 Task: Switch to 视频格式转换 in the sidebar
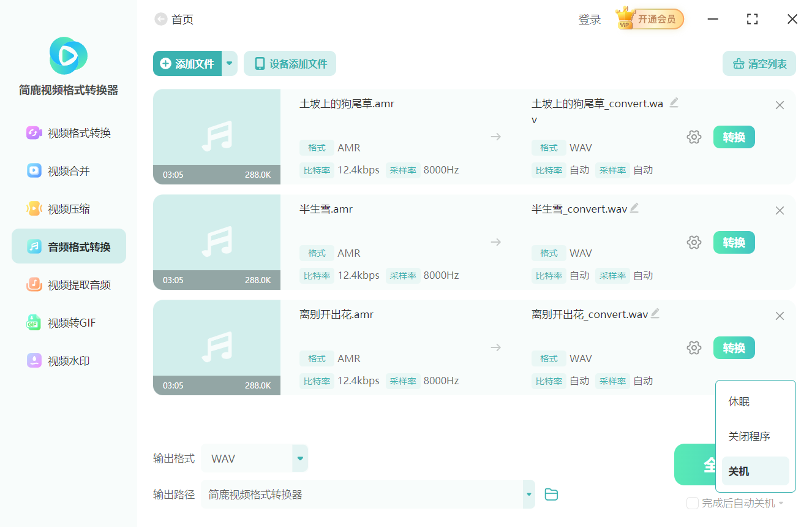[69, 133]
